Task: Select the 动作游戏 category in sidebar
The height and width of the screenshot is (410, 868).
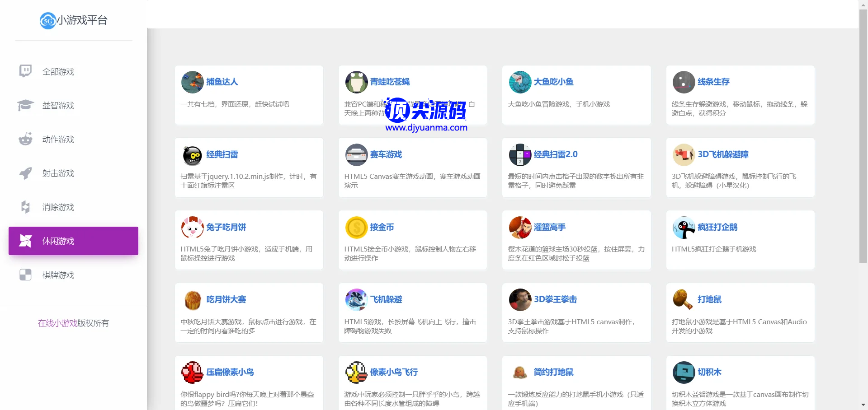Action: coord(58,140)
